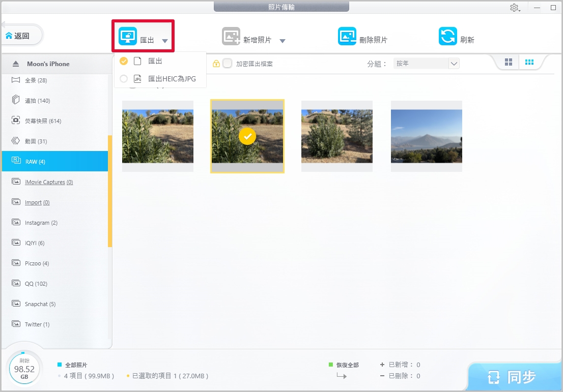Open the 動圖 (31) album
The width and height of the screenshot is (563, 392).
pyautogui.click(x=55, y=141)
